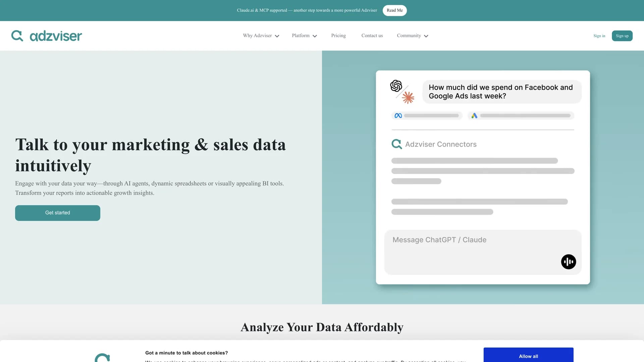Click the Analyze Your Data Affordably heading
Screen dimensions: 644x362
tap(322, 327)
